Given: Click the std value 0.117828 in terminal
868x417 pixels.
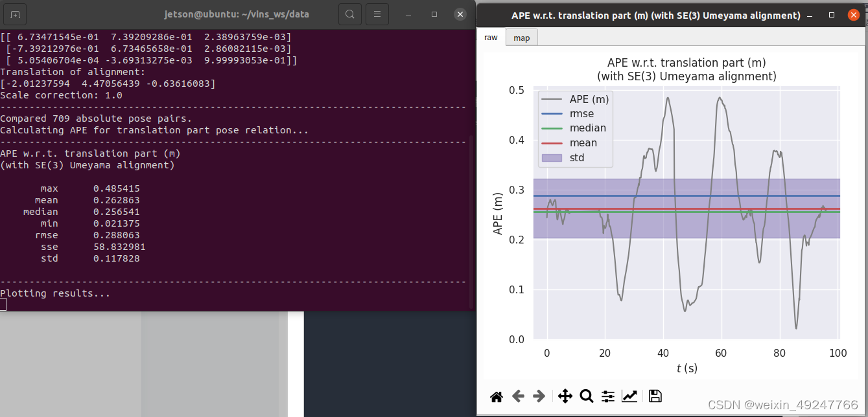Looking at the screenshot, I should pyautogui.click(x=117, y=258).
